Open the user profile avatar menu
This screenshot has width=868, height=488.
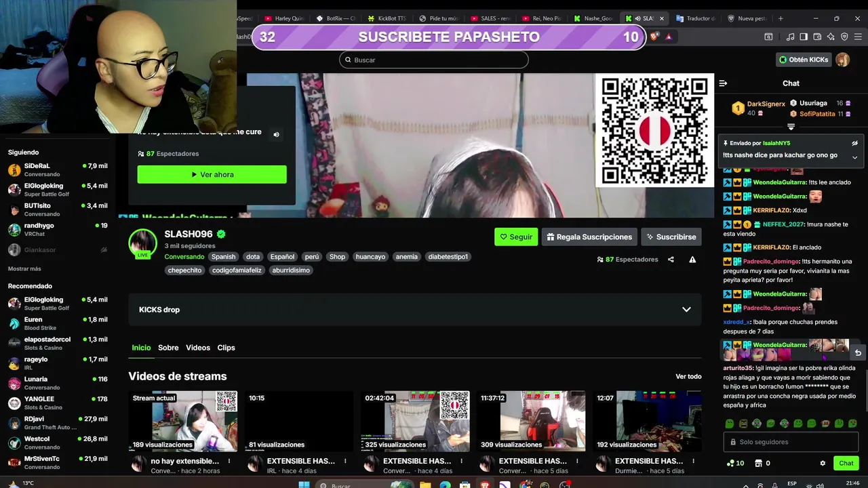click(842, 60)
